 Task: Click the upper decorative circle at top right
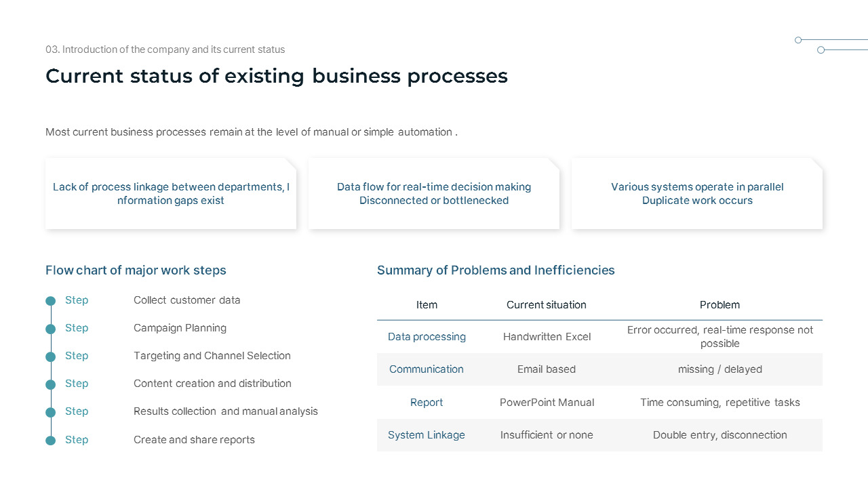tap(798, 40)
